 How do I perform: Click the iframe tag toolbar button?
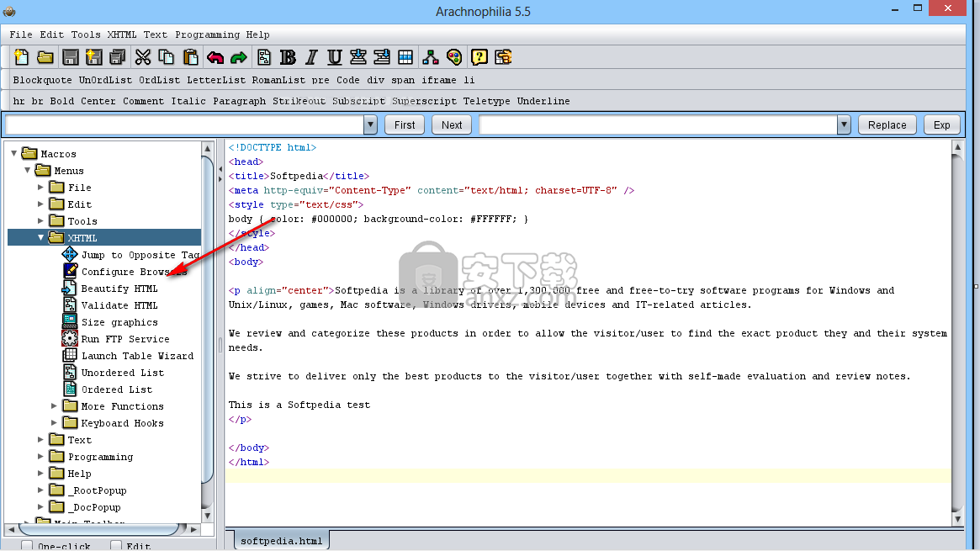point(439,80)
